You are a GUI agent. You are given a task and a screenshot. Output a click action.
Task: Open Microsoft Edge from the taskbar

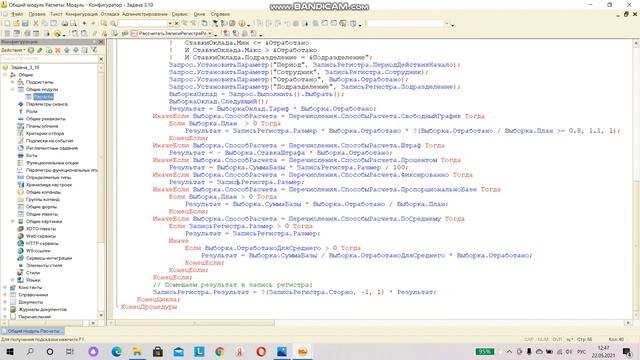(116, 351)
